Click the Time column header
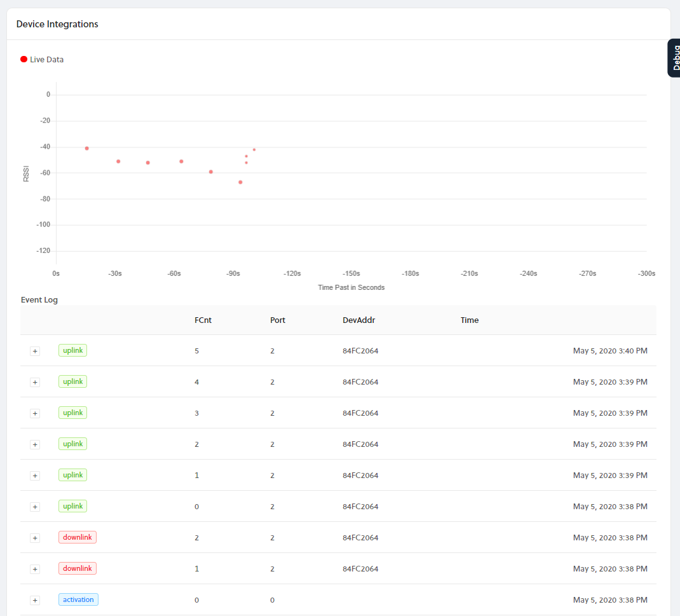 [470, 320]
